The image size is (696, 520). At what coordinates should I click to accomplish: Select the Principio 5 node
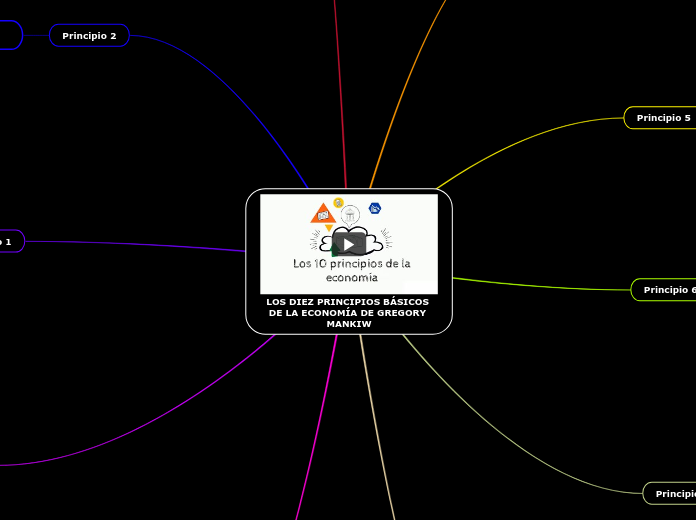pos(660,118)
